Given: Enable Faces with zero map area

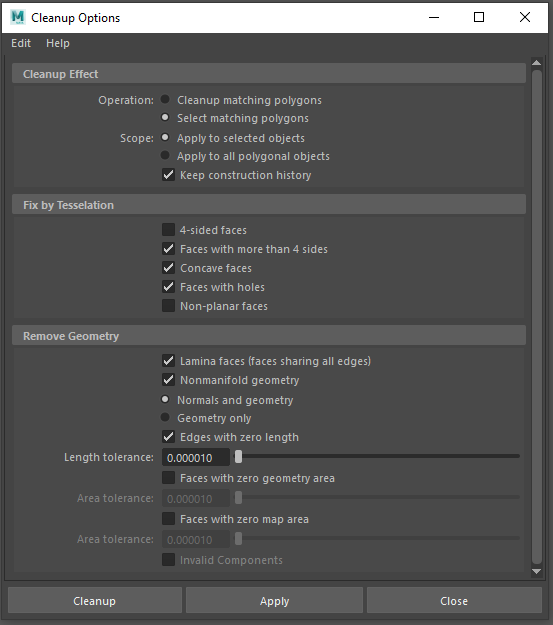Looking at the screenshot, I should coord(168,519).
